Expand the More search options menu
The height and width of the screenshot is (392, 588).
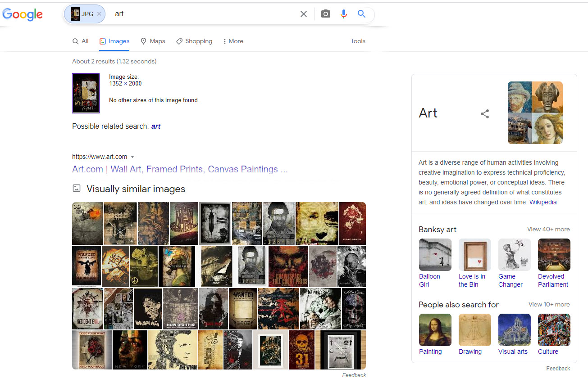tap(233, 41)
